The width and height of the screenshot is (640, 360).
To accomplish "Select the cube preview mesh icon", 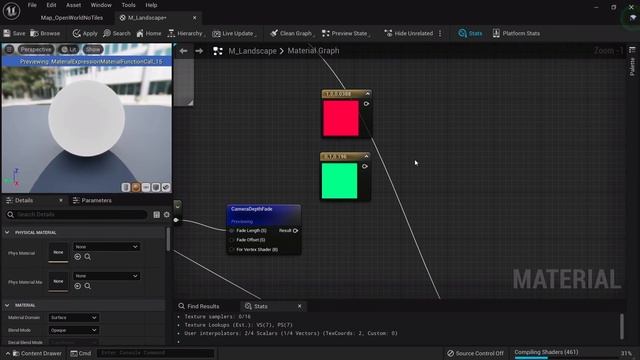I will [x=156, y=187].
